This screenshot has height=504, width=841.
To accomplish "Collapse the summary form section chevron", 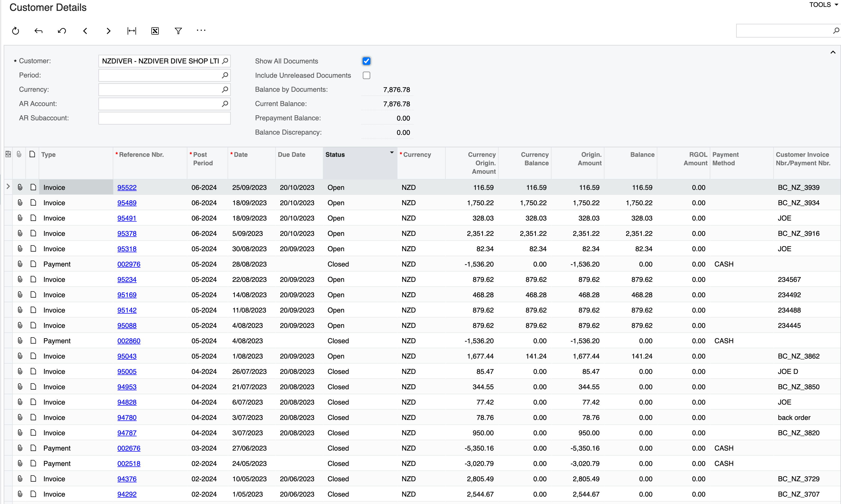I will pos(833,52).
